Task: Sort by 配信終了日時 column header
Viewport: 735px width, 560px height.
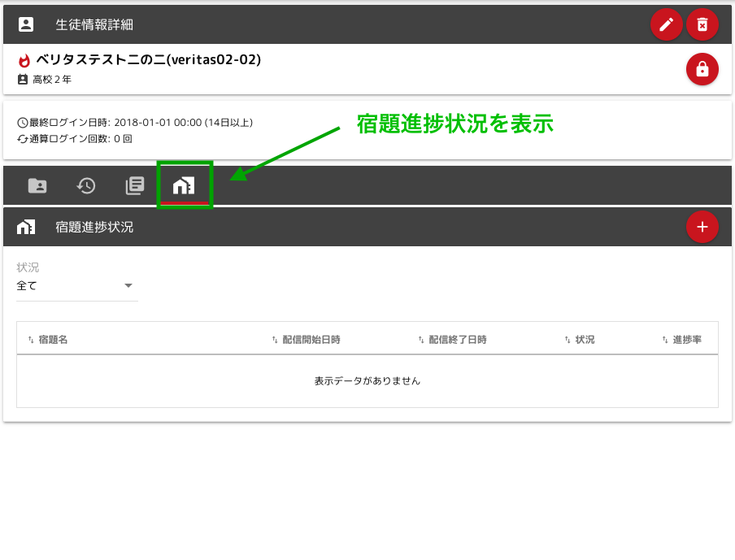Action: [x=457, y=340]
